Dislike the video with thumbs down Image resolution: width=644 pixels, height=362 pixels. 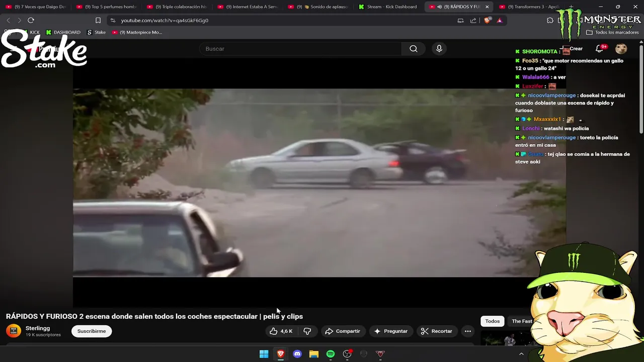(307, 331)
